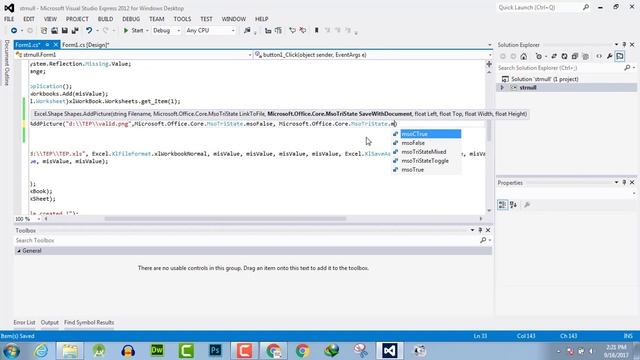Image resolution: width=640 pixels, height=360 pixels.
Task: Toggle auto-hide pin on Properties panel
Action: click(x=624, y=182)
